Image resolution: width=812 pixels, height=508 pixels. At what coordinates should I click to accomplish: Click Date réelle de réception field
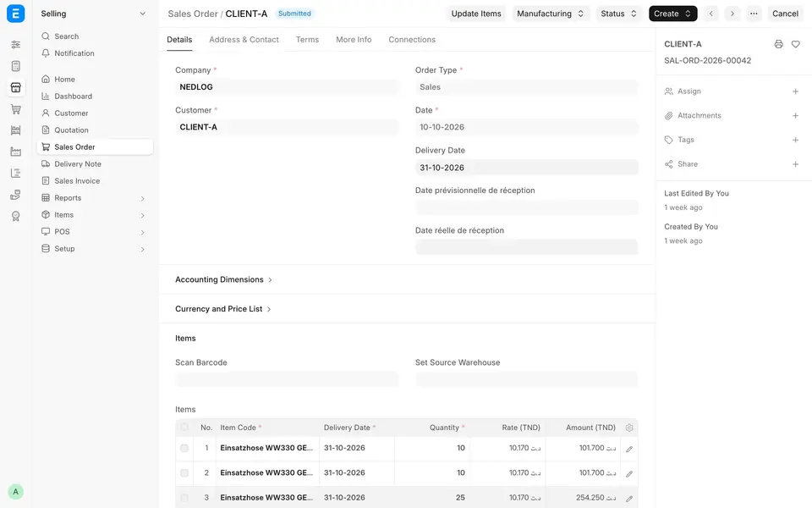pyautogui.click(x=527, y=247)
